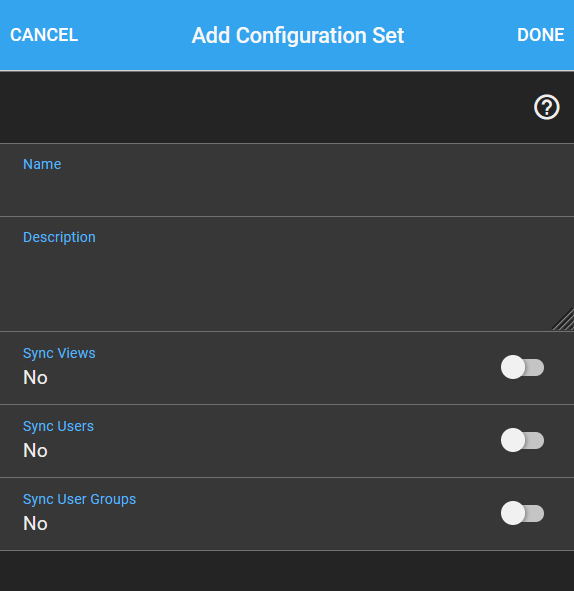Click the dark strip left of the help icon
The height and width of the screenshot is (591, 574).
(264, 107)
